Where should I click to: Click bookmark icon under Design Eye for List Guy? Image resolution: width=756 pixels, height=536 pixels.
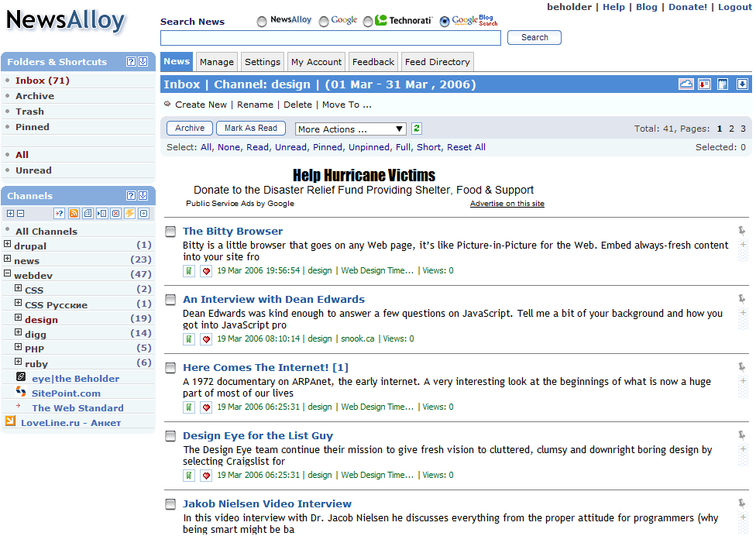coord(189,476)
